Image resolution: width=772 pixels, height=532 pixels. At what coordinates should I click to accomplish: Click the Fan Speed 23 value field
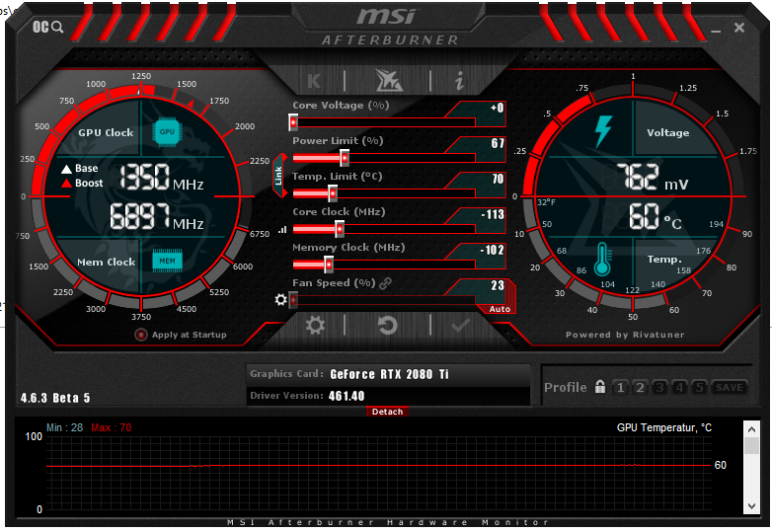tap(483, 285)
